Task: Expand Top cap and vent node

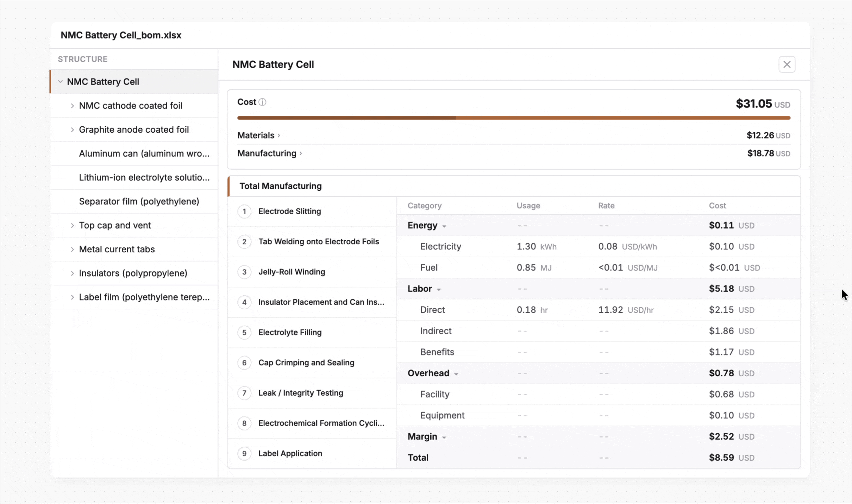Action: [72, 225]
